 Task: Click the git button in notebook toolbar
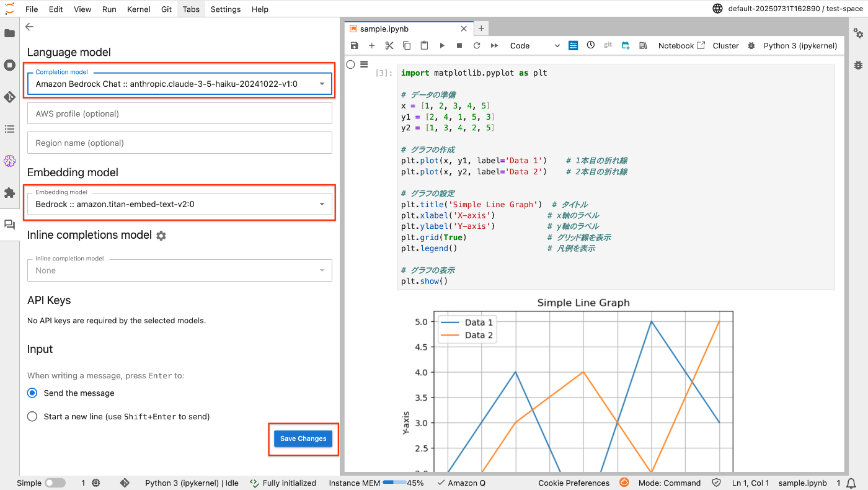click(x=608, y=45)
